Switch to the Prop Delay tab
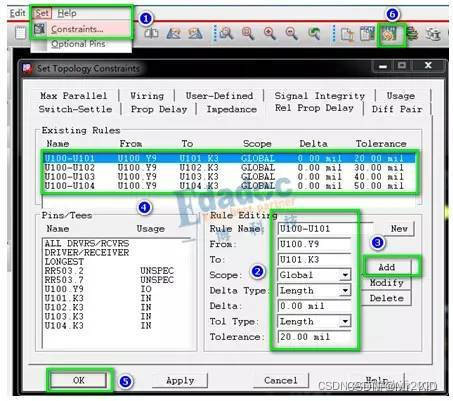 click(159, 109)
